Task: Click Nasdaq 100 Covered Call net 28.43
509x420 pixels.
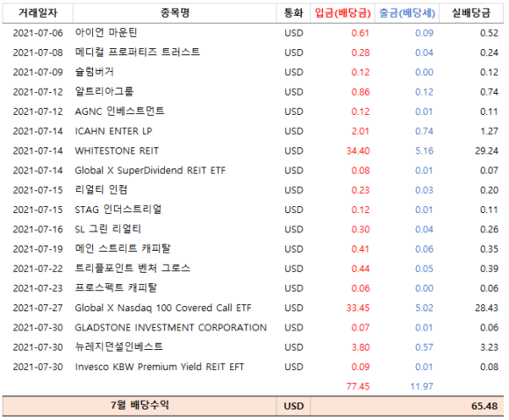Action: pyautogui.click(x=486, y=308)
